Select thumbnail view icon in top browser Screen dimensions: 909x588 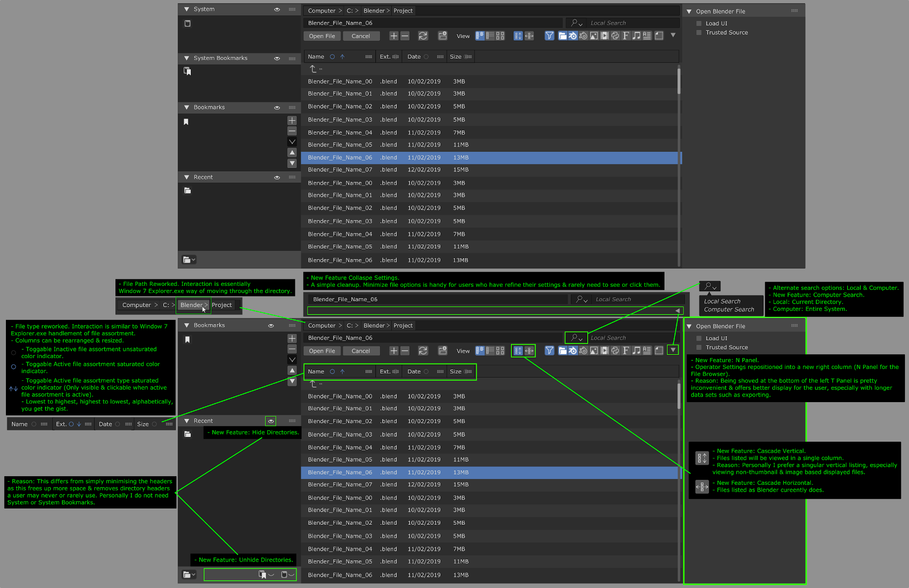point(500,36)
